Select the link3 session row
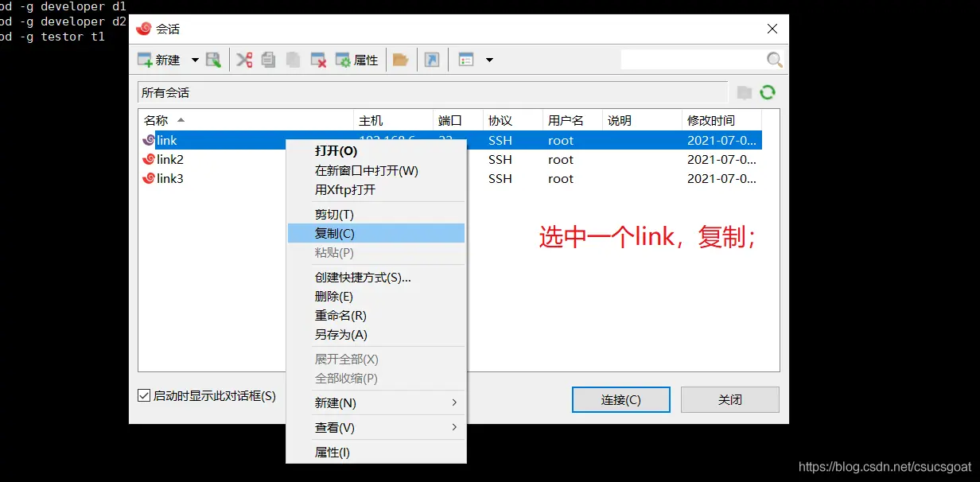 451,178
